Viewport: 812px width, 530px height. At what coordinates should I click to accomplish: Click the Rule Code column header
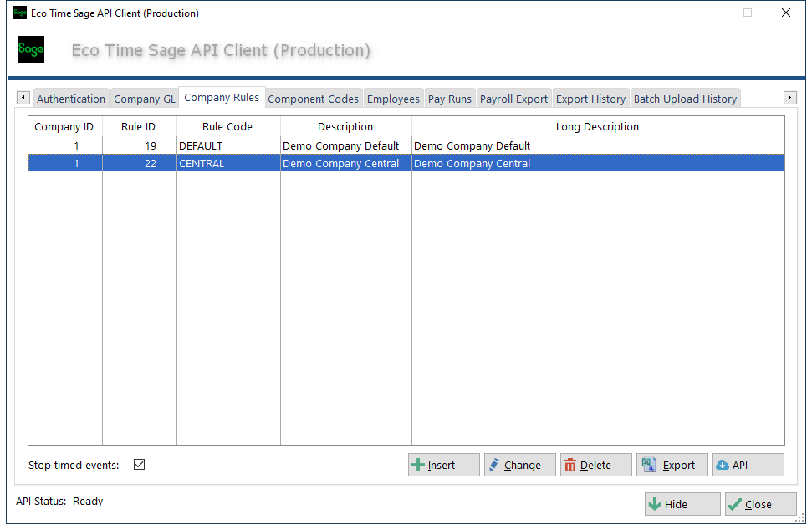(227, 127)
